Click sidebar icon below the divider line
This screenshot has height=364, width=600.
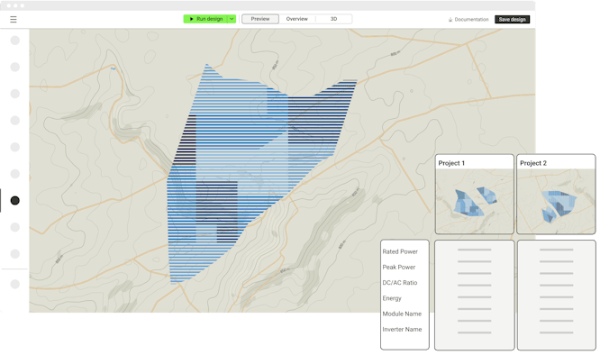click(x=14, y=284)
